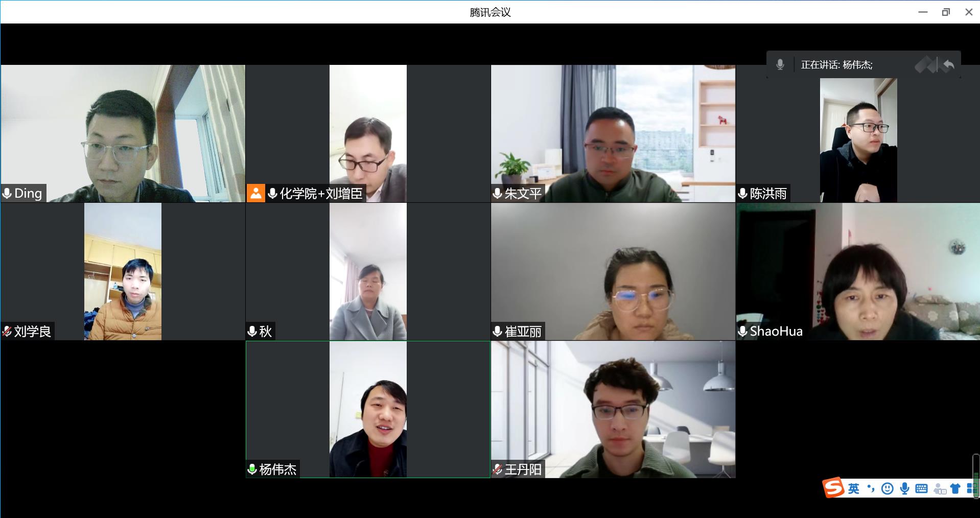The image size is (980, 518).
Task: Open the soft keyboard icon on the Sogou bar
Action: click(x=921, y=489)
